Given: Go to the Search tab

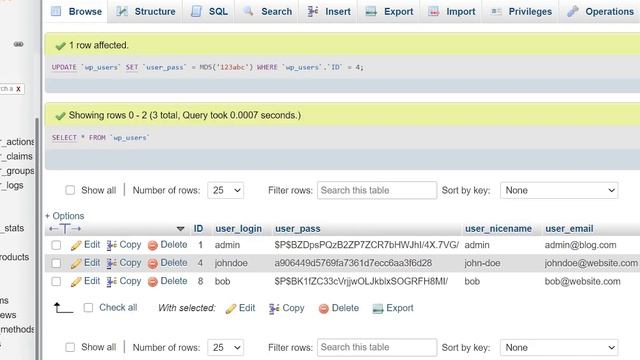Looking at the screenshot, I should click(267, 11).
